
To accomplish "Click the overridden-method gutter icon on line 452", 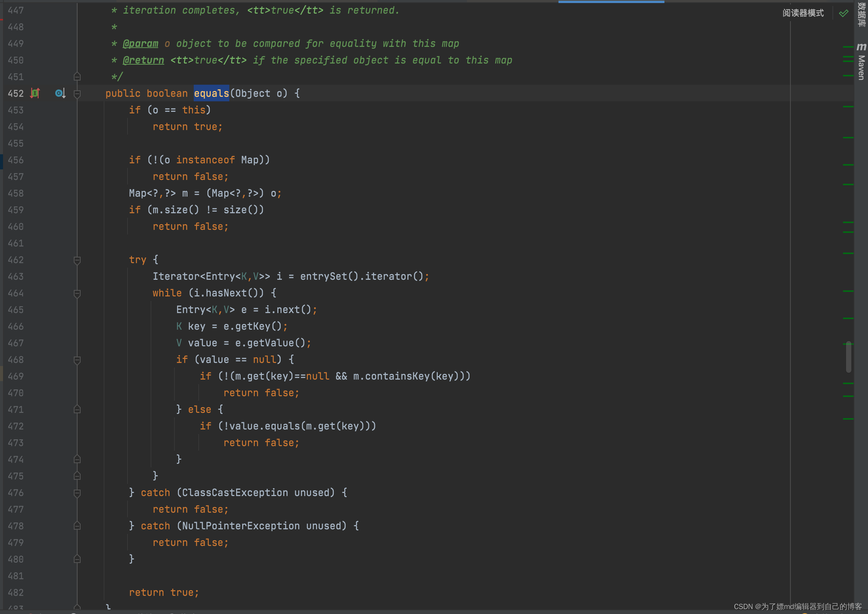I will tap(60, 93).
